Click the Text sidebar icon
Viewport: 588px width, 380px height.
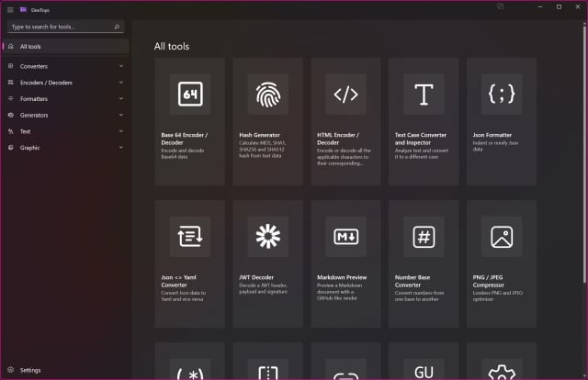point(11,131)
